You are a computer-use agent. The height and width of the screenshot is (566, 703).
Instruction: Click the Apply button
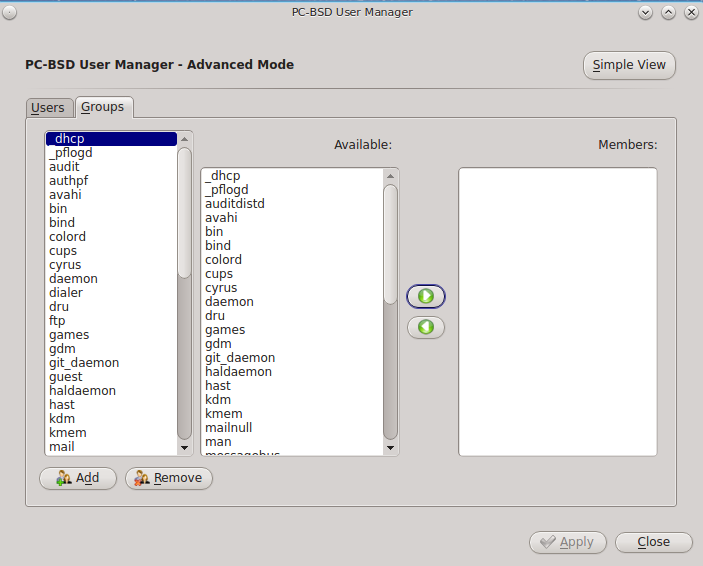click(x=568, y=542)
